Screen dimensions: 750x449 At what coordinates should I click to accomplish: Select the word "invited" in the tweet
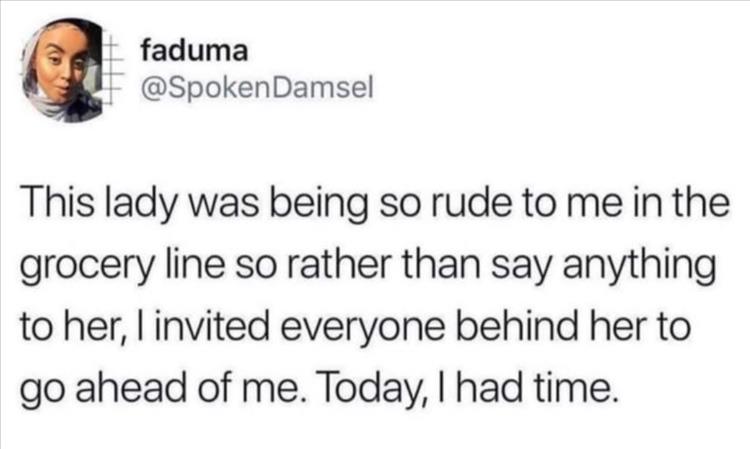204,328
